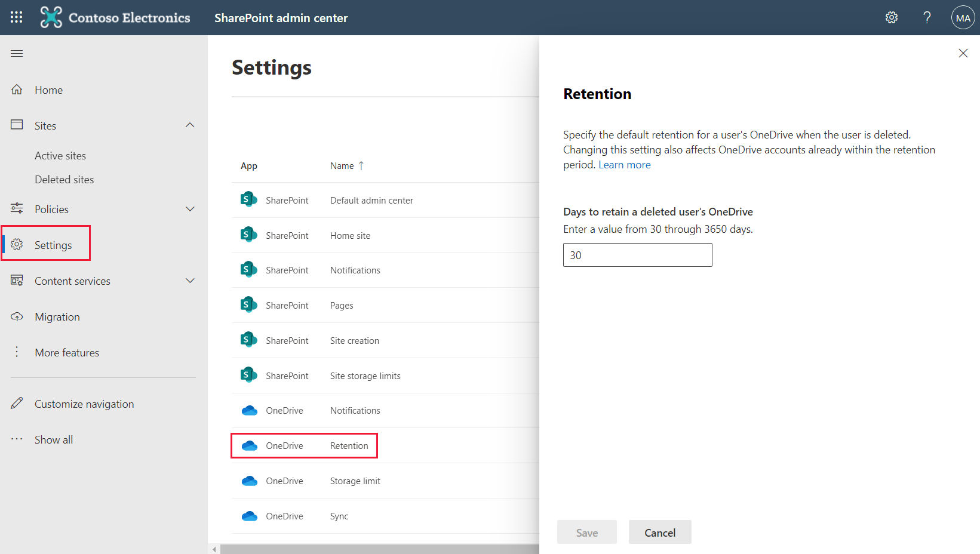Viewport: 980px width, 554px height.
Task: Click the Learn more link
Action: click(x=625, y=165)
